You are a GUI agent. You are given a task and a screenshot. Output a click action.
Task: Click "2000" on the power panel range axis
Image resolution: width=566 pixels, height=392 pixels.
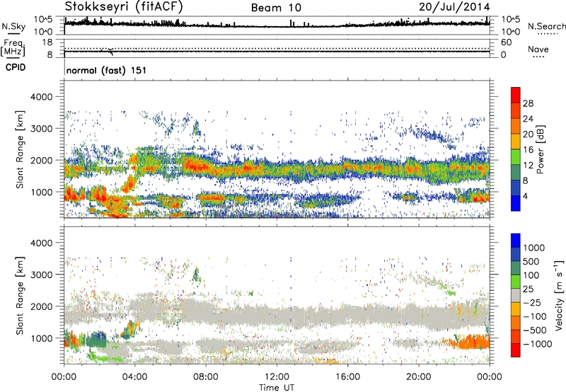point(42,160)
